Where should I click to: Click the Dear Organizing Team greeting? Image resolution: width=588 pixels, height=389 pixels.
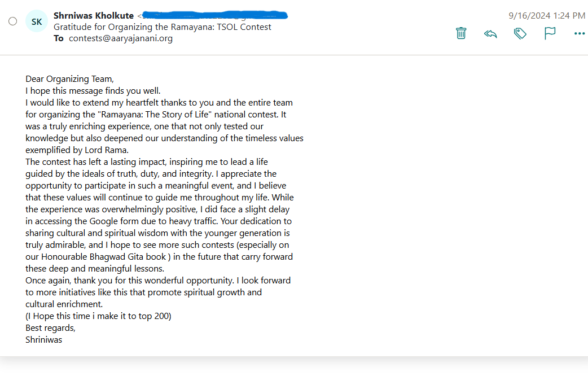coord(70,79)
